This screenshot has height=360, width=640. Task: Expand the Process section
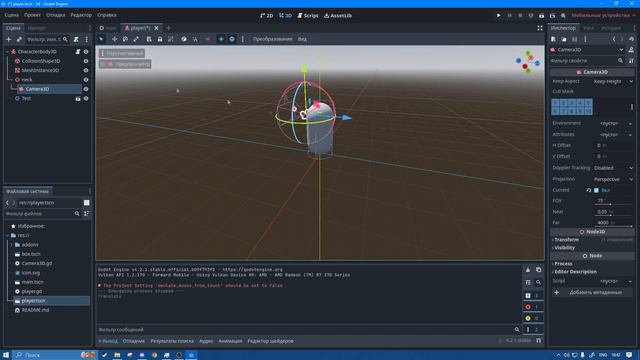(x=563, y=264)
